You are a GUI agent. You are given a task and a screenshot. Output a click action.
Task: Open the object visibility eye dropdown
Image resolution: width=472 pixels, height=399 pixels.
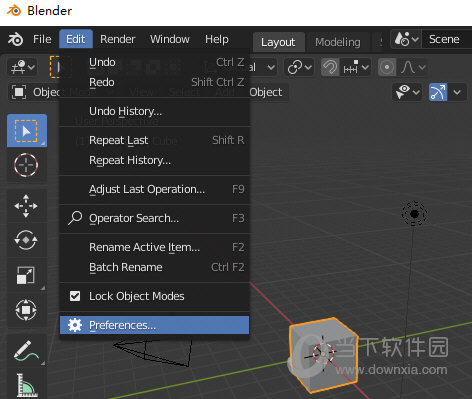407,92
